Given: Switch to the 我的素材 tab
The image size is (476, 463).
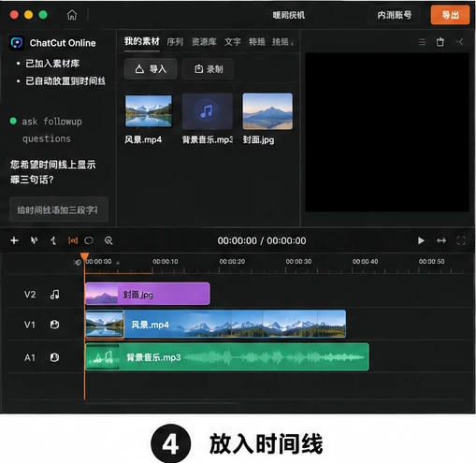Looking at the screenshot, I should 142,41.
